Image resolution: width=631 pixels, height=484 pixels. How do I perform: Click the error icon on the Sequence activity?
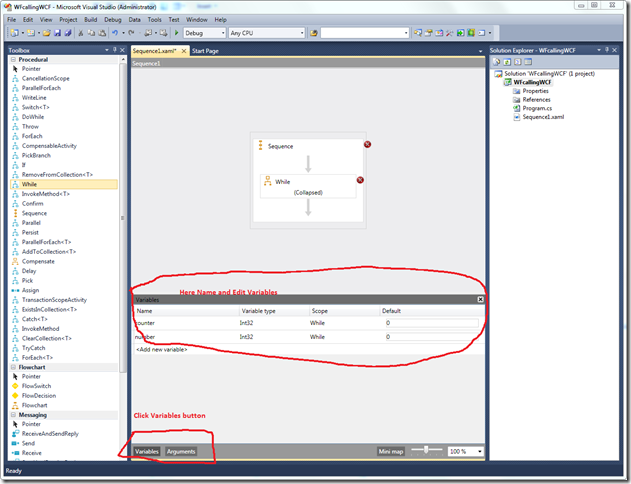(x=367, y=144)
